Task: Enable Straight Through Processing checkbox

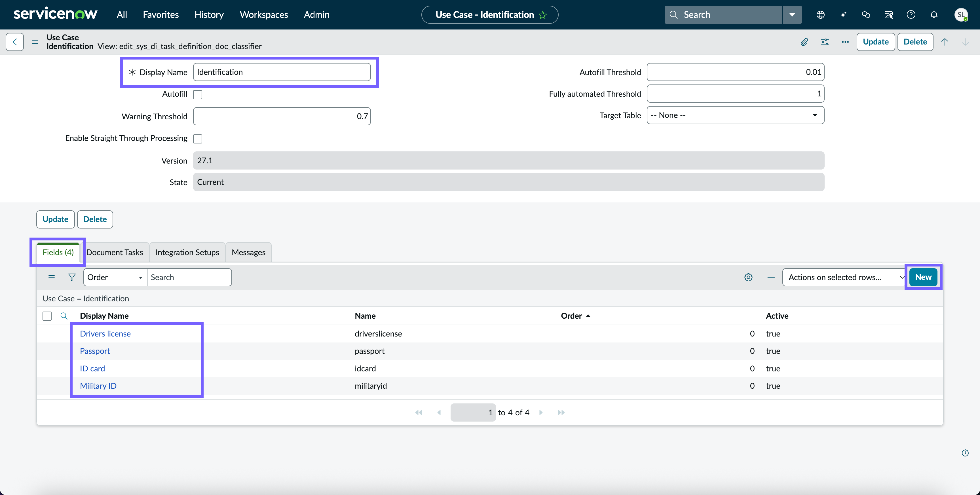Action: coord(197,139)
